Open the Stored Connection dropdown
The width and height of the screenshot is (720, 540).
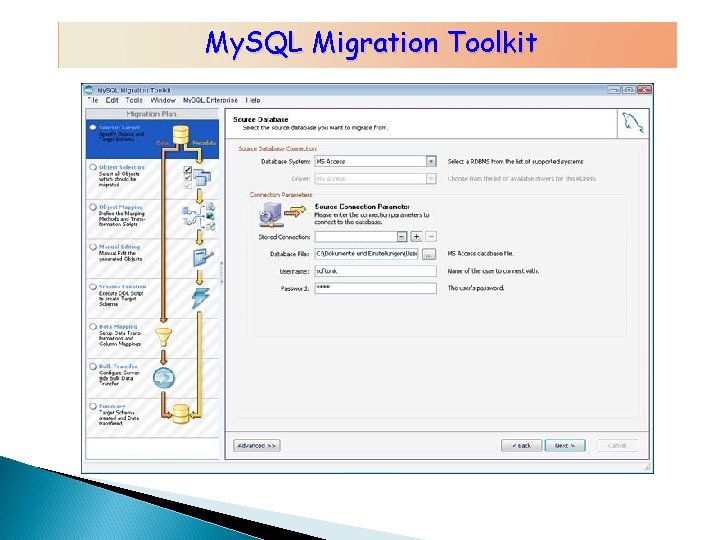coord(402,236)
